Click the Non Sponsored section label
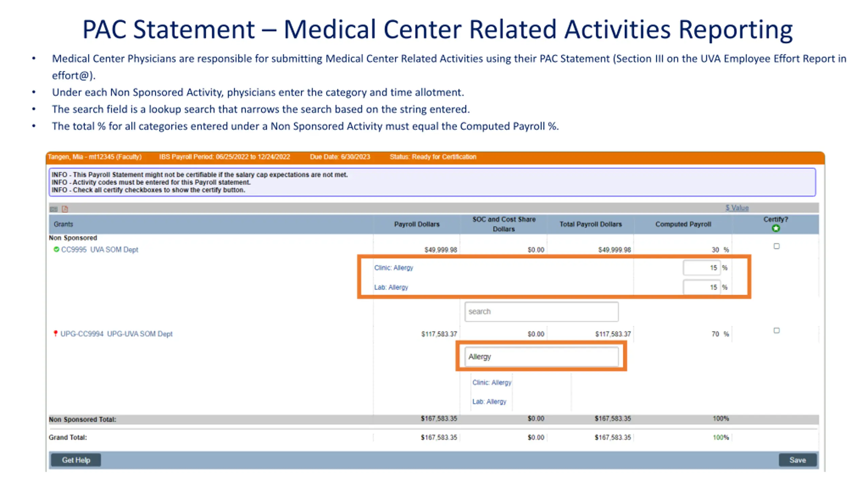868x488 pixels. pyautogui.click(x=73, y=238)
